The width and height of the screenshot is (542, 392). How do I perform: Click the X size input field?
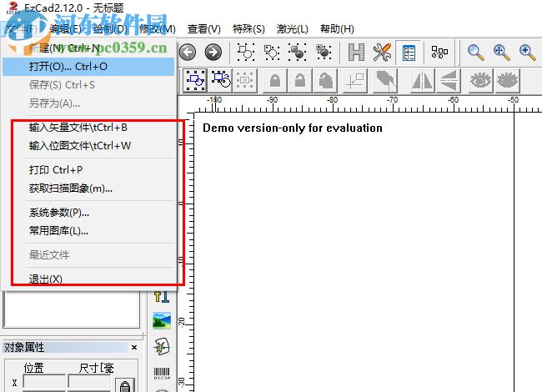pyautogui.click(x=89, y=382)
